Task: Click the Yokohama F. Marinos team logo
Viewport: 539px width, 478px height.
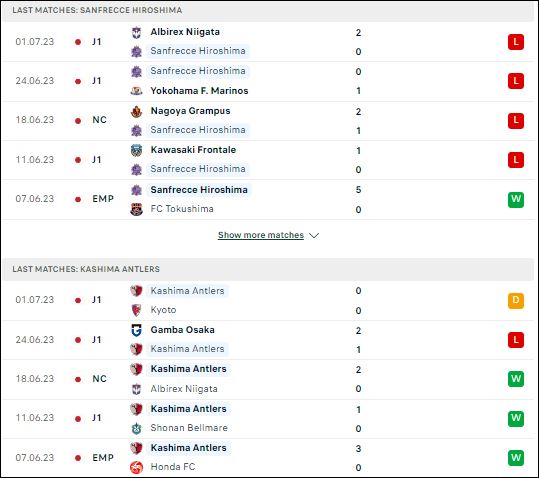Action: 136,91
